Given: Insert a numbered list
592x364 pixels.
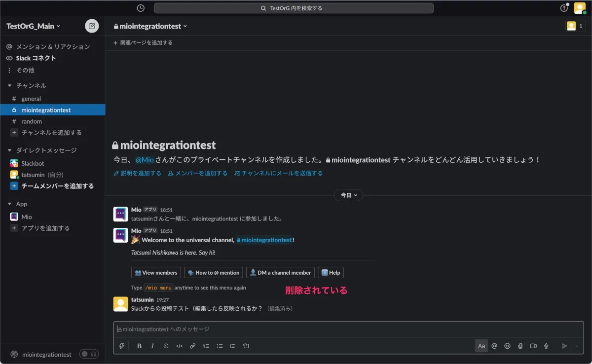Looking at the screenshot, I should coord(206,346).
